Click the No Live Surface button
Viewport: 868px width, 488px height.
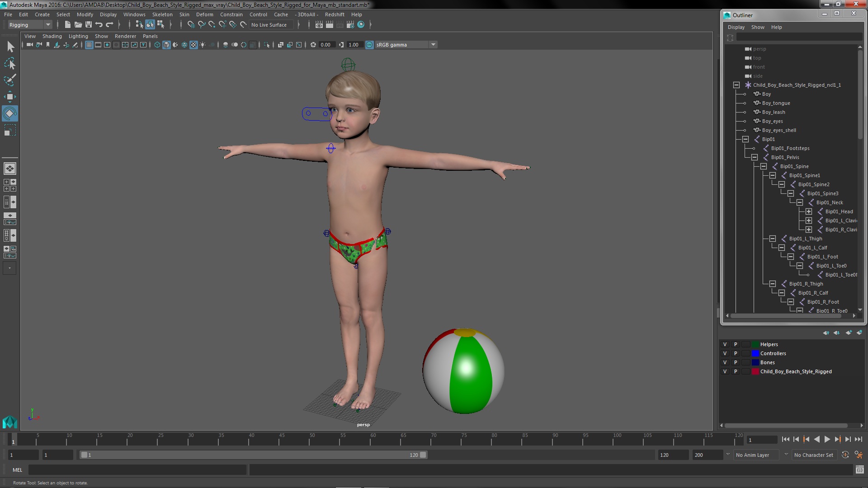tap(269, 25)
